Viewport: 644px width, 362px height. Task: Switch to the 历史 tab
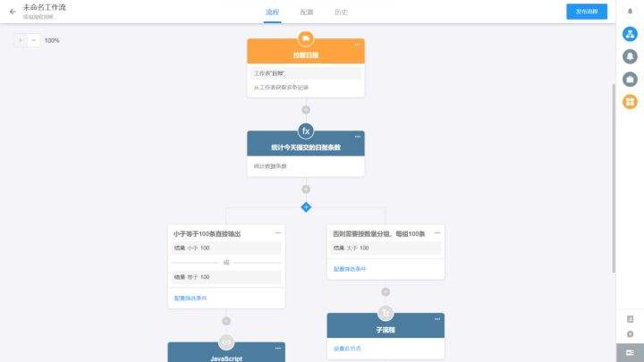click(x=341, y=12)
